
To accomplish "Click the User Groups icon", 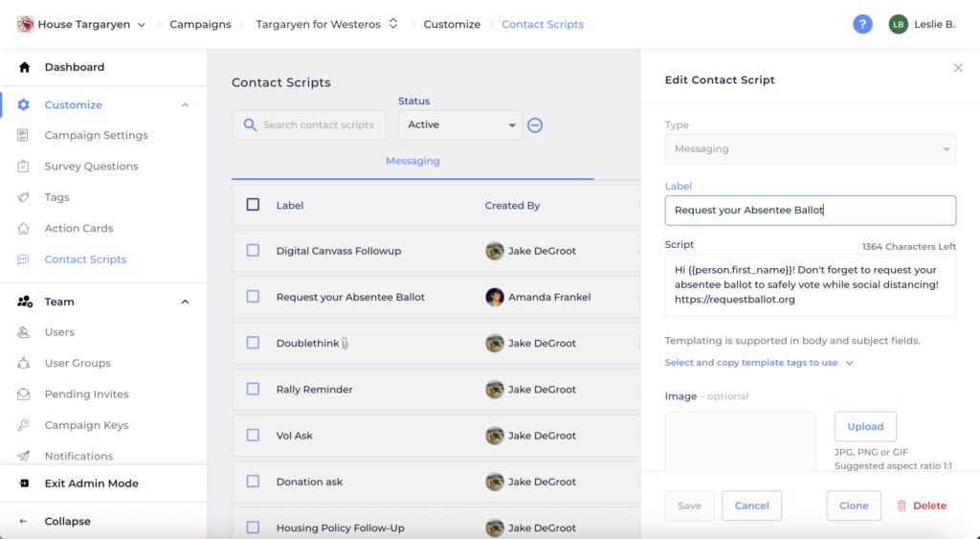I will [23, 363].
